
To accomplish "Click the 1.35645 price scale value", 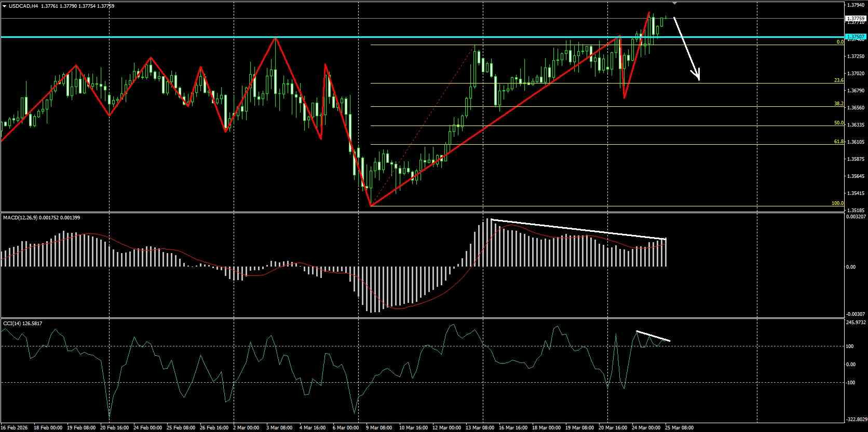I will click(856, 176).
